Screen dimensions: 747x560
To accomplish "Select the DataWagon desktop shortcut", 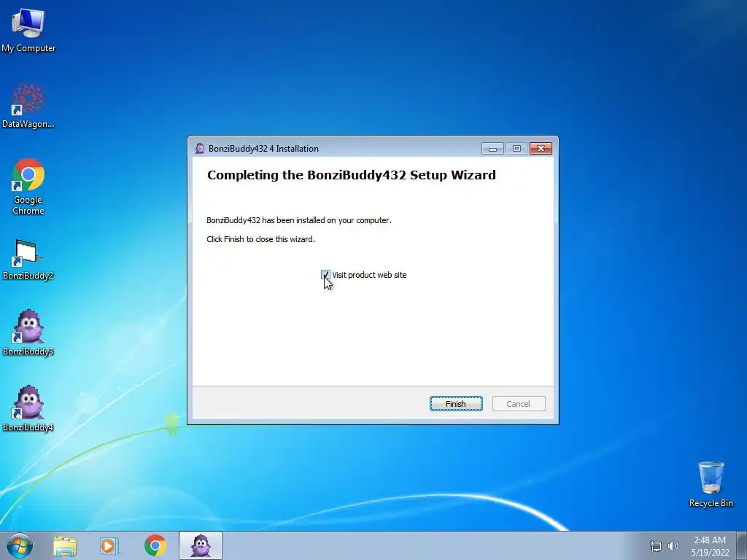I will tap(28, 106).
